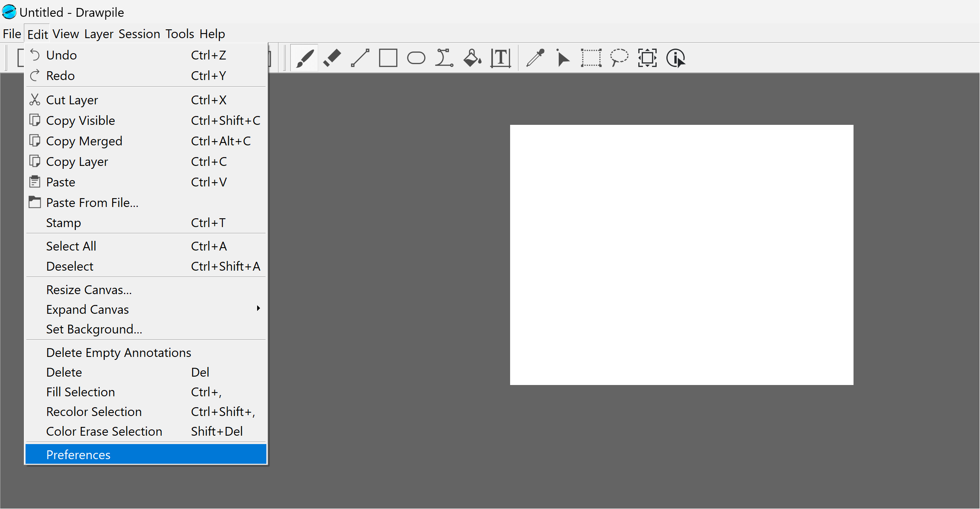Select the Bezier Curve tool
This screenshot has width=980, height=509.
pos(444,58)
